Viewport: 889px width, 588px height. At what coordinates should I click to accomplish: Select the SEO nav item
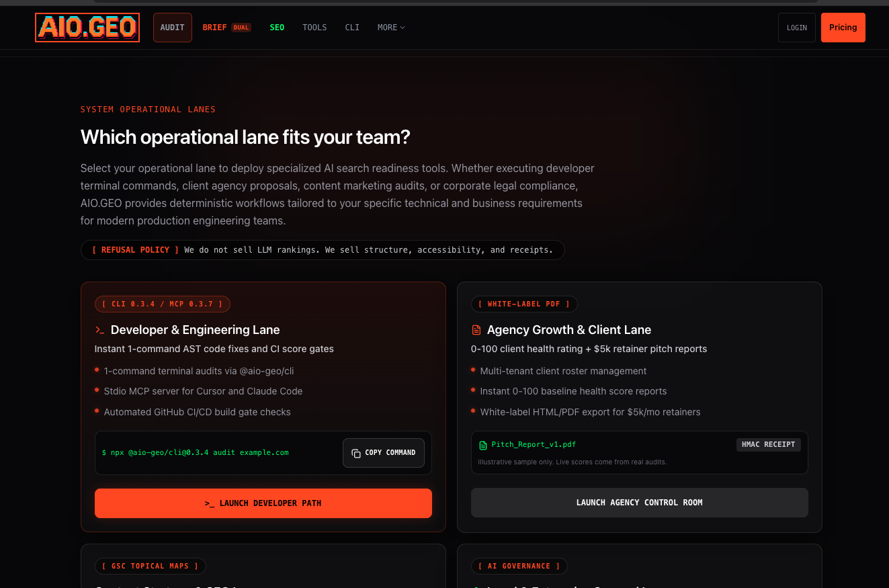pyautogui.click(x=277, y=28)
